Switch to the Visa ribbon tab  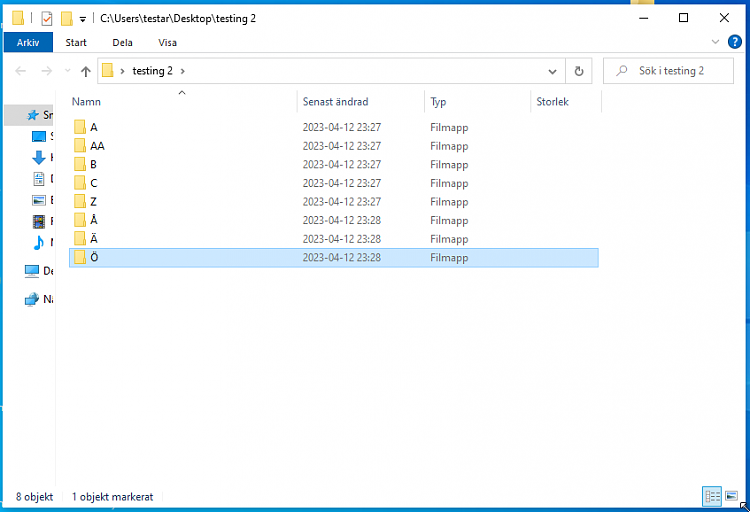coord(167,43)
